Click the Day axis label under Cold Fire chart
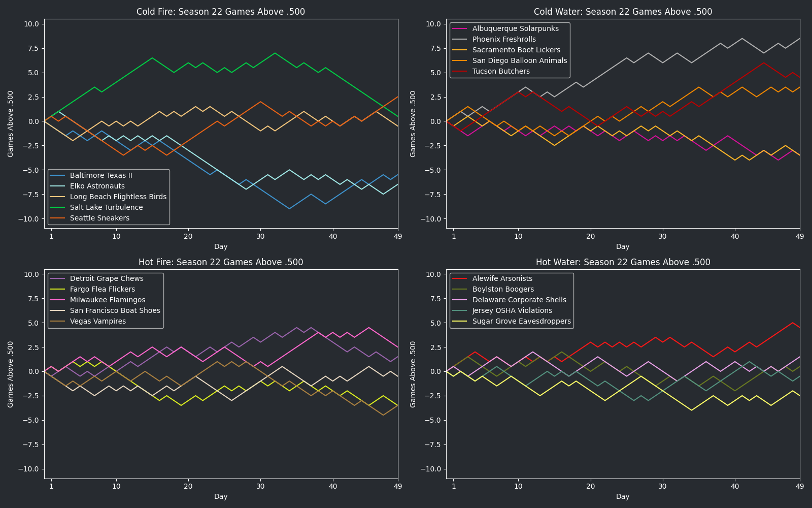812x508 pixels. (221, 246)
